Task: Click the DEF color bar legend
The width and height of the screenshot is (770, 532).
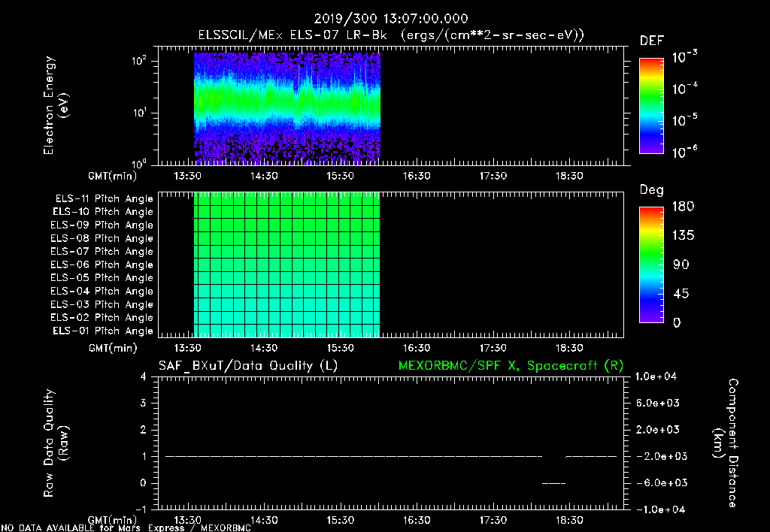Action: [651, 106]
